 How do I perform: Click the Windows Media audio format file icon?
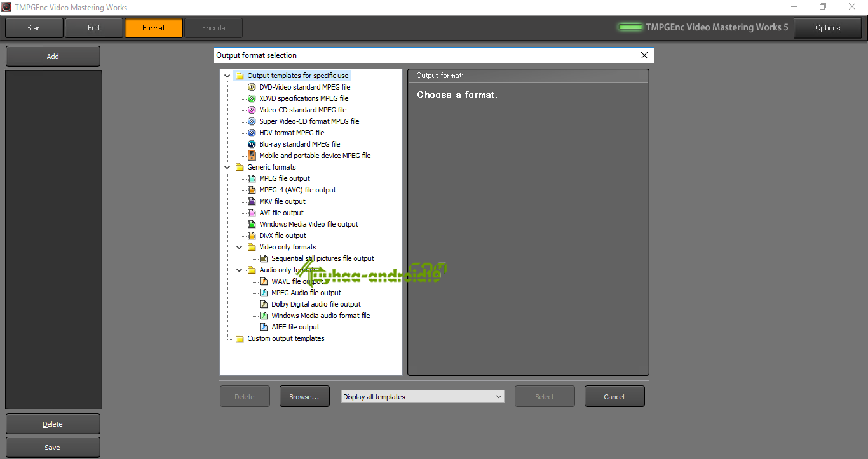click(x=264, y=316)
